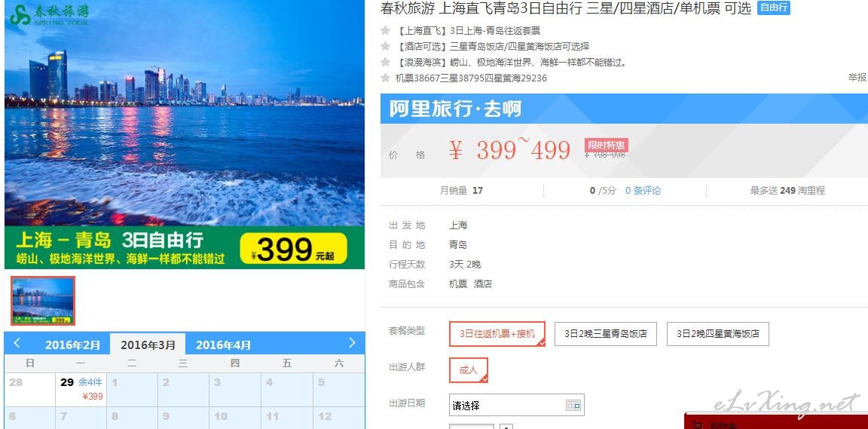Open the 0 条评论 reviews link

click(643, 191)
